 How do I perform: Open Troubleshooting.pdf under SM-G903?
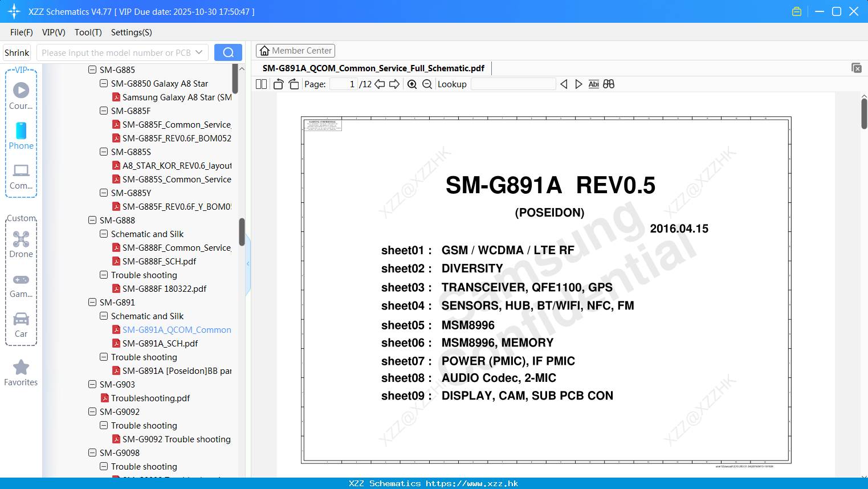coord(150,398)
